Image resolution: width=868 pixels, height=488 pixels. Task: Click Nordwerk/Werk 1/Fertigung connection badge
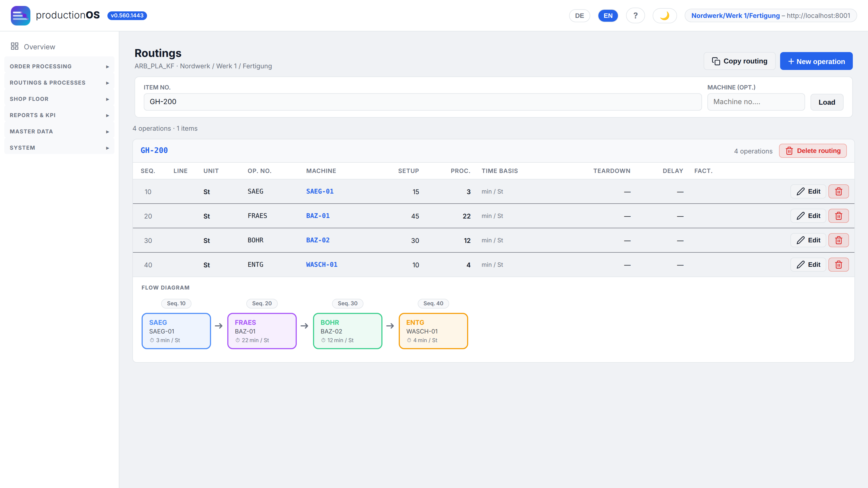pos(771,15)
